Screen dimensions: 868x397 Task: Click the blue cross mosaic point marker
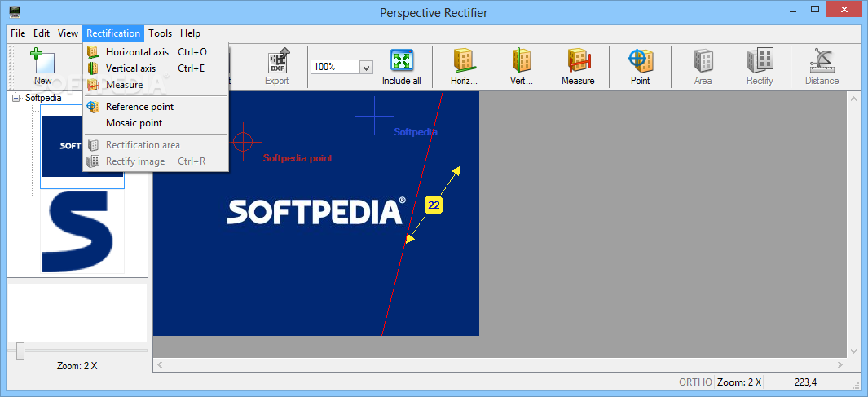tap(374, 117)
